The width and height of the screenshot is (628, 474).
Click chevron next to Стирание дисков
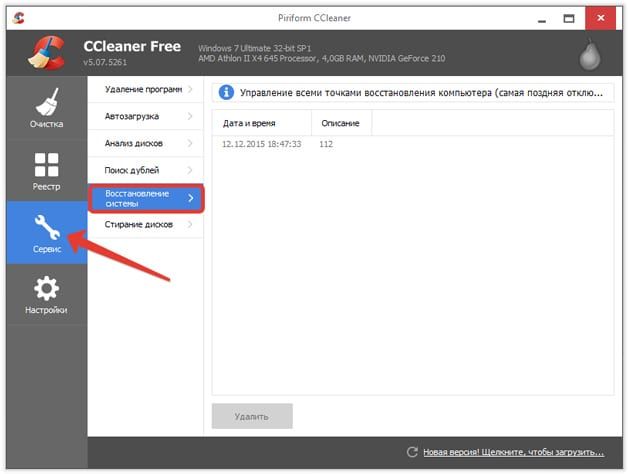(x=190, y=224)
